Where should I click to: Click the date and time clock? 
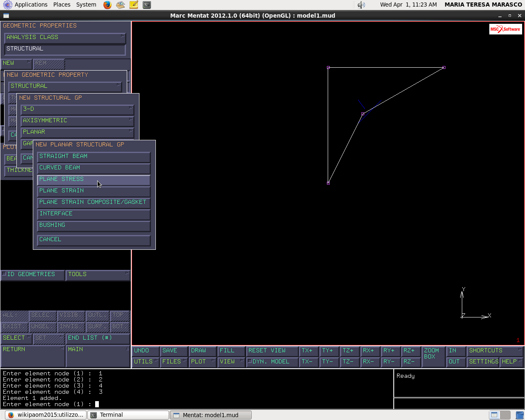tap(409, 5)
